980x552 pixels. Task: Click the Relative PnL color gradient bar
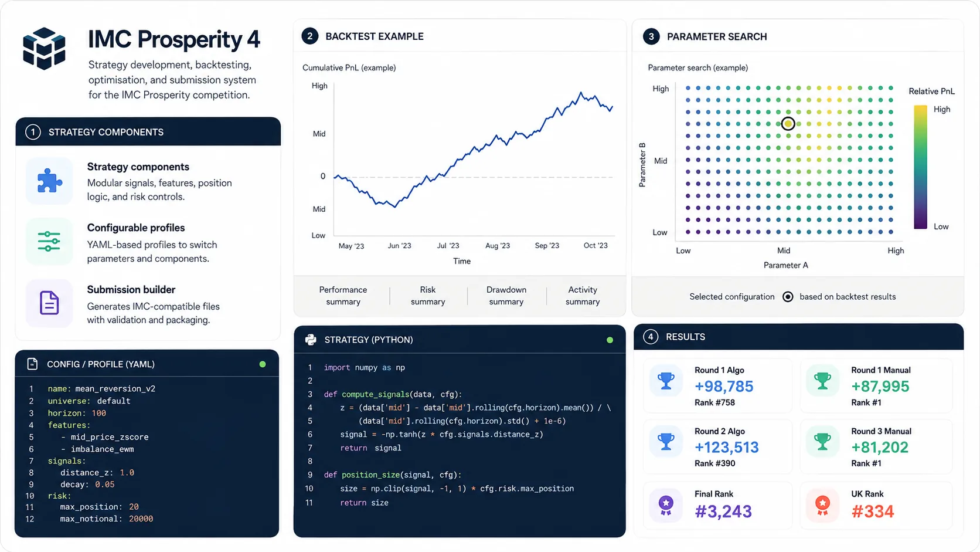[920, 167]
